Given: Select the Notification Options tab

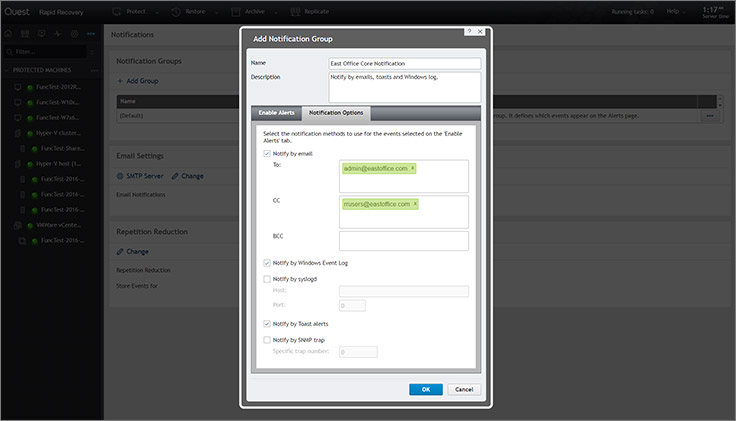Looking at the screenshot, I should coord(336,113).
